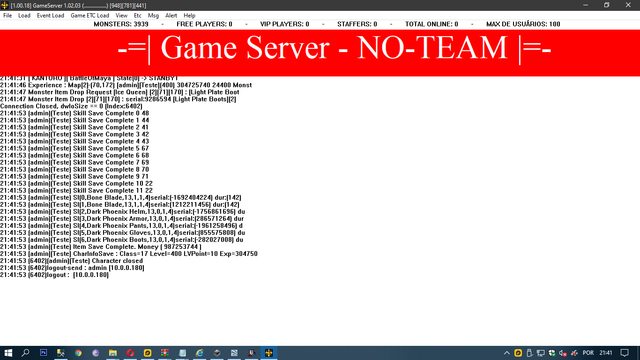Click the Skill Save Complete 0 48 line

[x=75, y=113]
